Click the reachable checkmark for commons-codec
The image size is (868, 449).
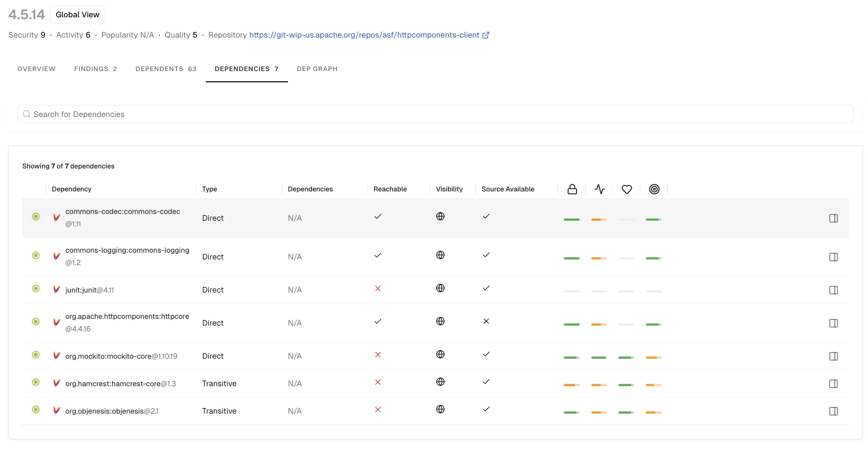(x=378, y=217)
